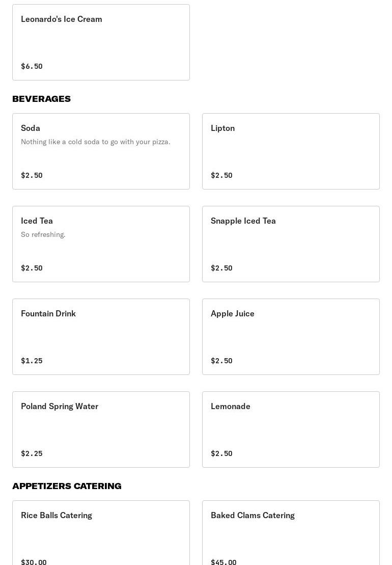Click the "So refreshing." Iced Tea description

pyautogui.click(x=43, y=234)
